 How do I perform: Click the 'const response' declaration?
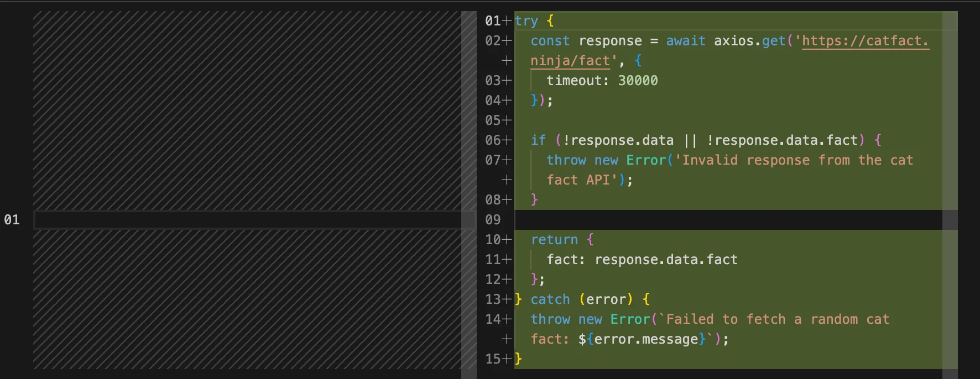click(586, 41)
